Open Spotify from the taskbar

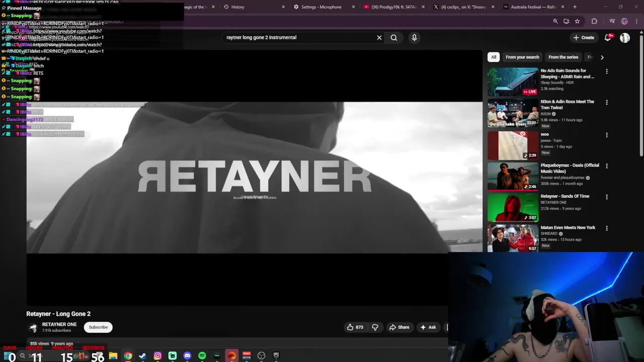pyautogui.click(x=202, y=356)
